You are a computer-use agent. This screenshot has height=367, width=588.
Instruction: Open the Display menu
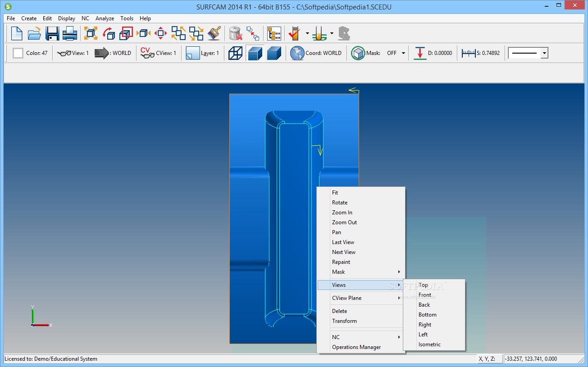click(x=67, y=18)
